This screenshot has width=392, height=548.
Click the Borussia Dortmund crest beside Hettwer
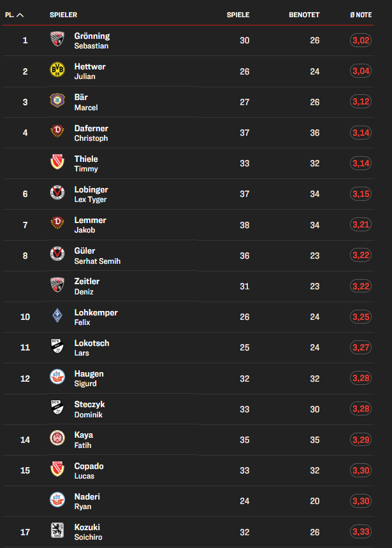click(x=57, y=70)
